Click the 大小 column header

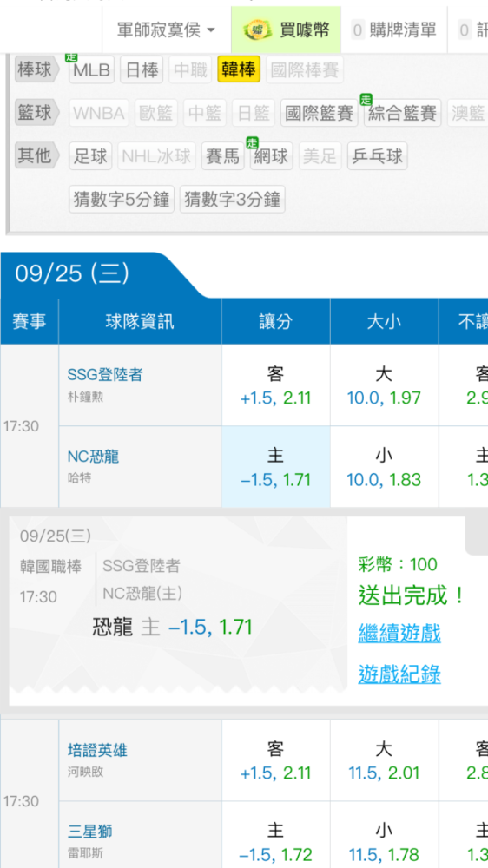tap(384, 322)
